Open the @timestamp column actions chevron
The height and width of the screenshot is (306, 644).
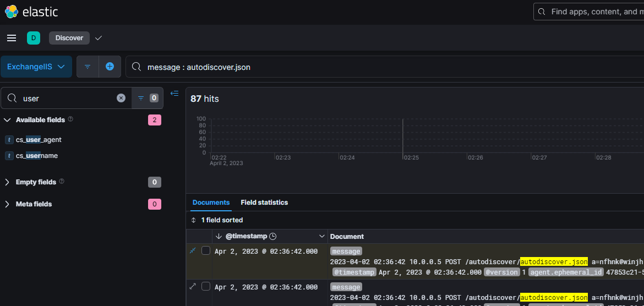(x=322, y=236)
